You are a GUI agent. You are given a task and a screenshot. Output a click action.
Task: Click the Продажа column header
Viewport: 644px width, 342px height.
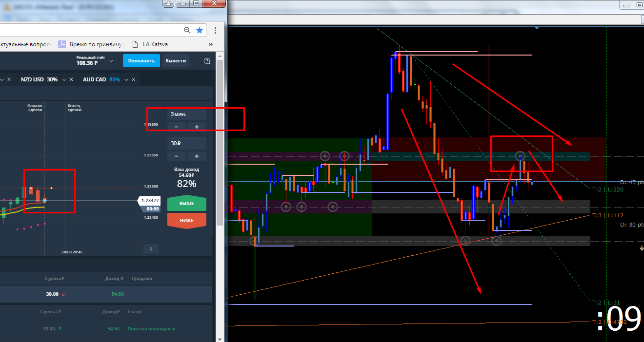(x=141, y=279)
